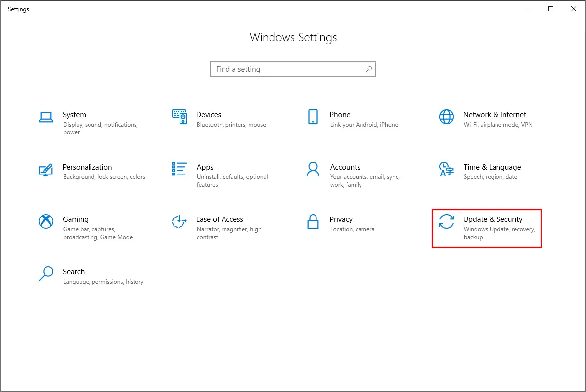Image resolution: width=586 pixels, height=392 pixels.
Task: Click the Network & Internet globe icon
Action: (446, 117)
